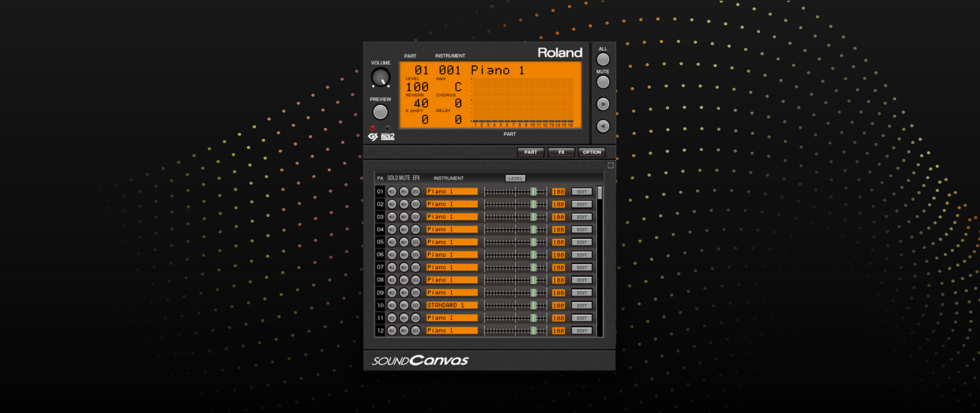Mute part 01
Viewport: 980px width, 413px height.
click(404, 192)
